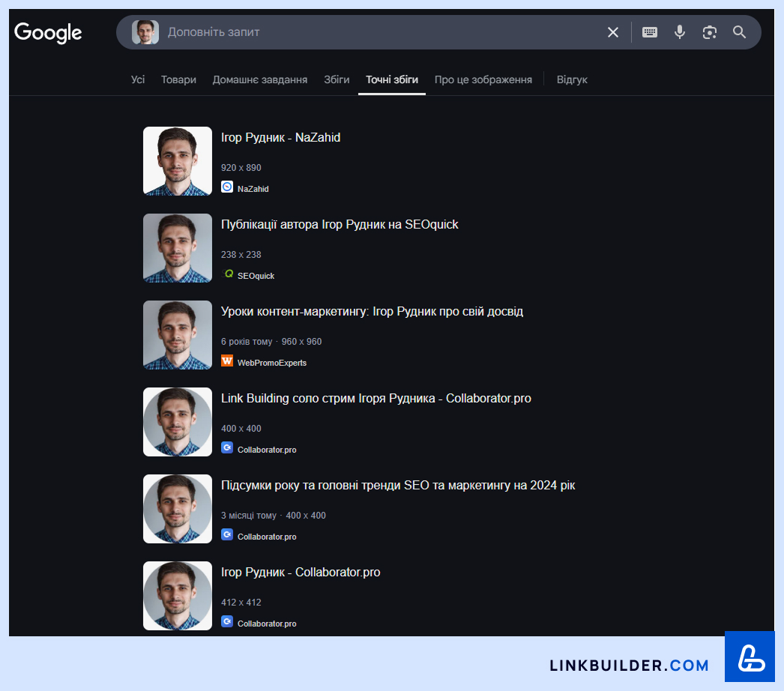Click the 'NaZahid' source name
This screenshot has width=784, height=691.
(x=253, y=189)
